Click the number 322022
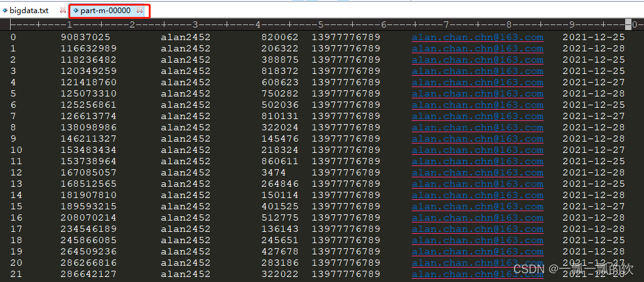Viewport: 644px width, 282px height. pos(280,274)
